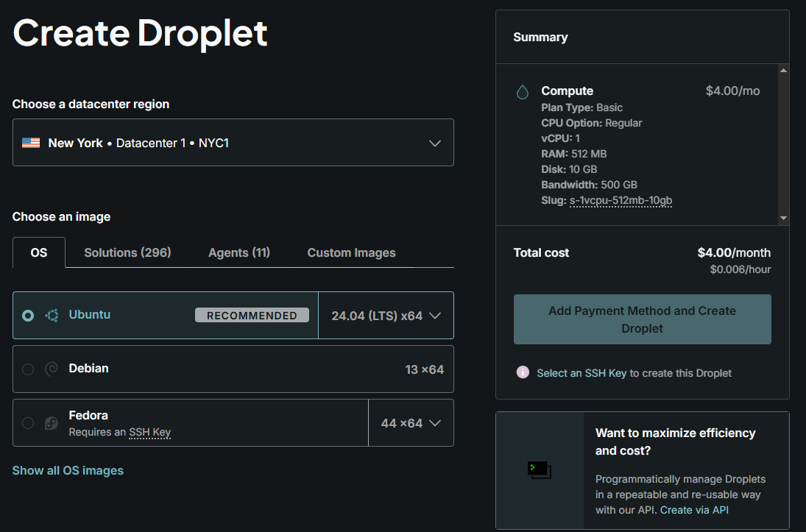Expand the Fedora 44 x64 version dropdown
806x532 pixels.
(x=411, y=423)
